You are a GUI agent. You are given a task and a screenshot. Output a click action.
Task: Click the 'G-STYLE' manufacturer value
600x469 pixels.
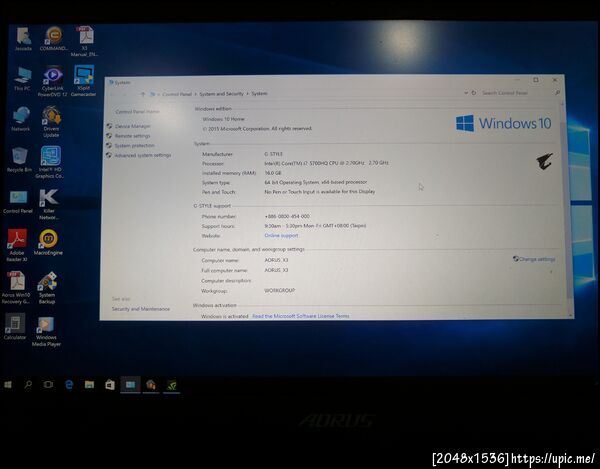coord(273,154)
